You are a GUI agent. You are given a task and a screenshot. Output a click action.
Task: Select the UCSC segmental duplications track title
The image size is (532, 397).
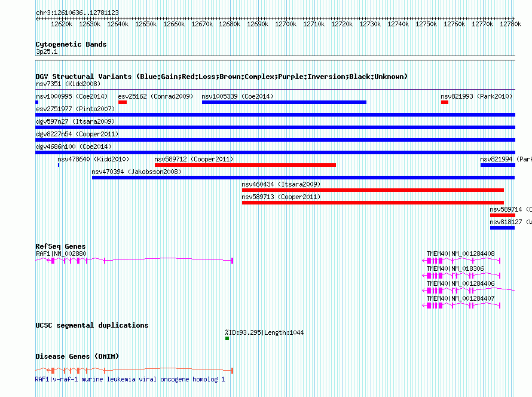[x=92, y=325]
